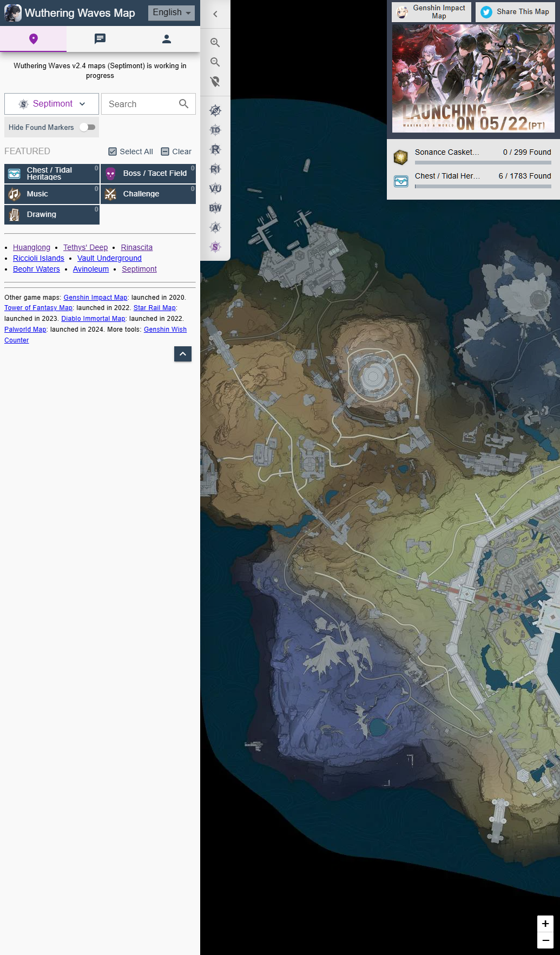
Task: Toggle the Hide Found Markers switch
Action: (x=87, y=128)
